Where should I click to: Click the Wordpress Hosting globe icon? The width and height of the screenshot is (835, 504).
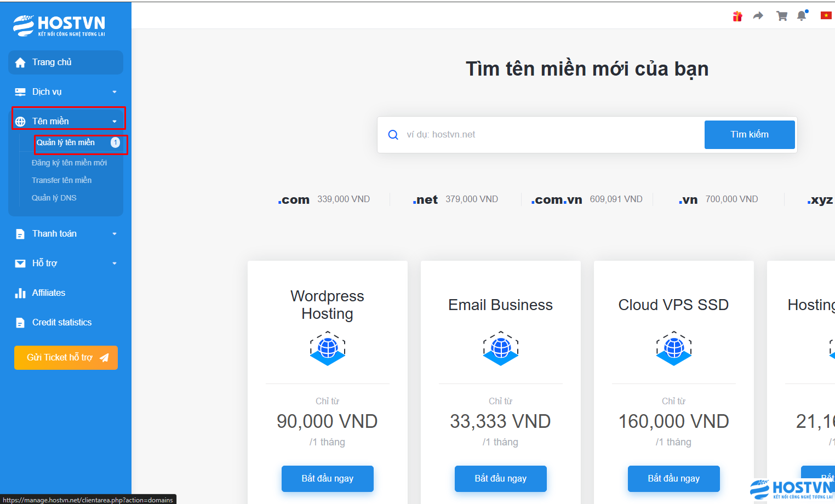328,348
